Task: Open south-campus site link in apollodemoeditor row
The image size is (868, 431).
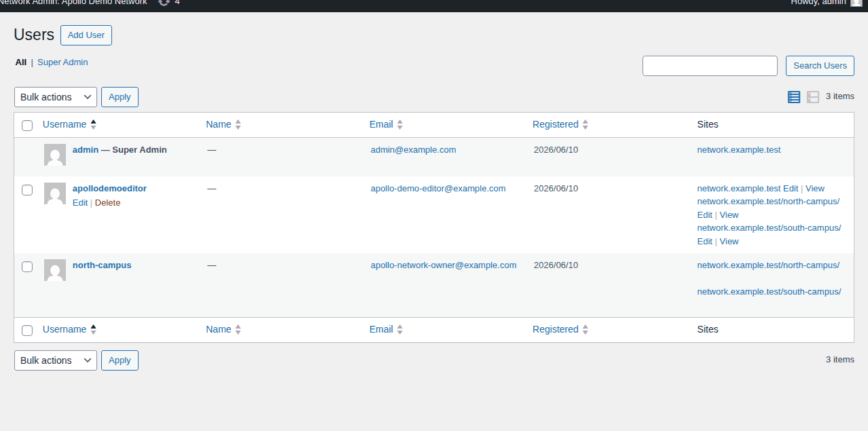Action: [x=769, y=228]
